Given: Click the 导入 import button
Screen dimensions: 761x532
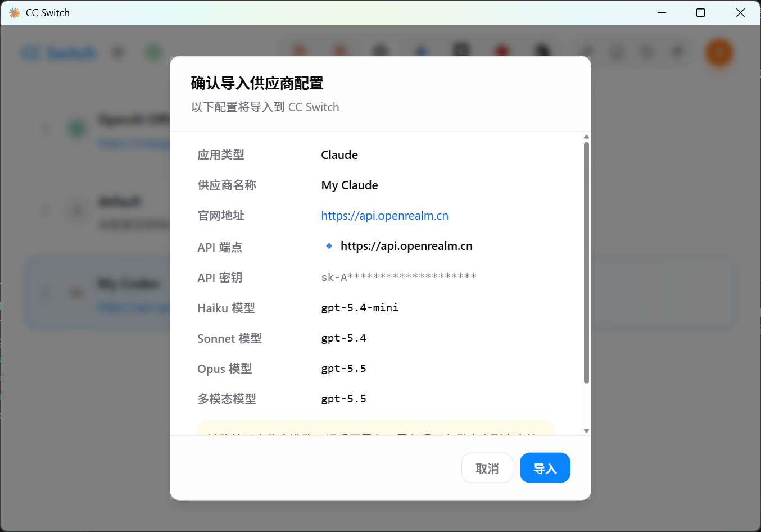Looking at the screenshot, I should click(545, 468).
